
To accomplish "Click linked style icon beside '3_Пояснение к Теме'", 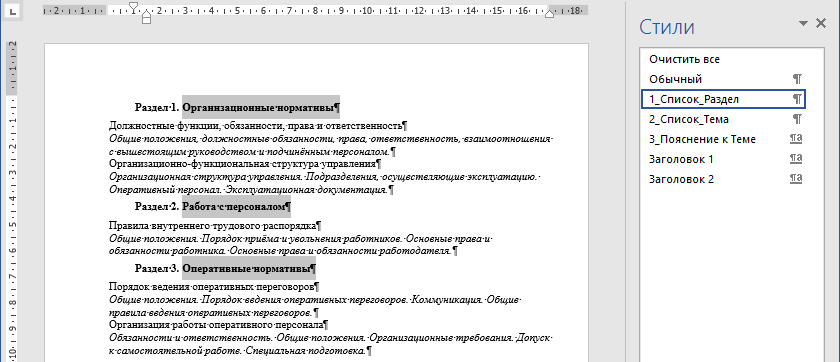I will (796, 139).
